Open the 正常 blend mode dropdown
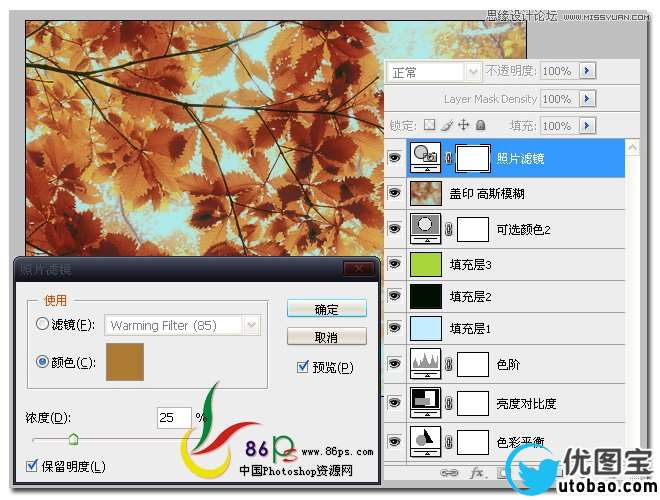Viewport: 660px width, 500px height. pyautogui.click(x=473, y=72)
